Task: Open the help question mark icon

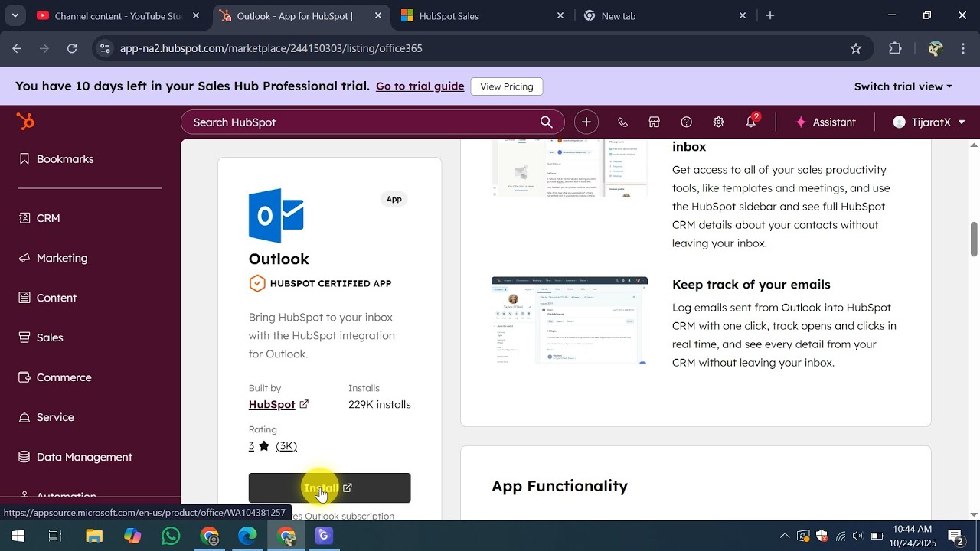Action: (687, 122)
